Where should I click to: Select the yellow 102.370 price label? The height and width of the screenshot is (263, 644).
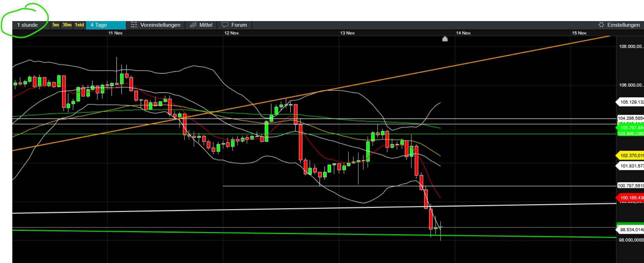[631, 155]
